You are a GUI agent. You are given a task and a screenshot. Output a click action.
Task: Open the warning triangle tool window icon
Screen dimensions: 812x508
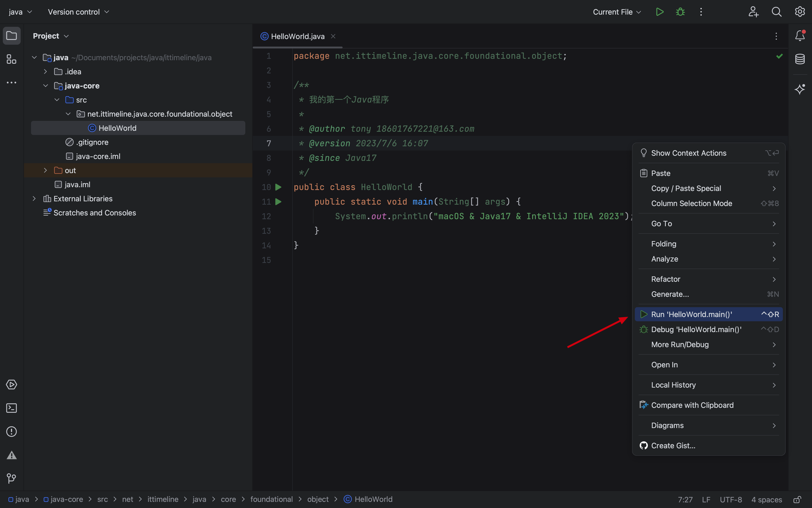(12, 455)
